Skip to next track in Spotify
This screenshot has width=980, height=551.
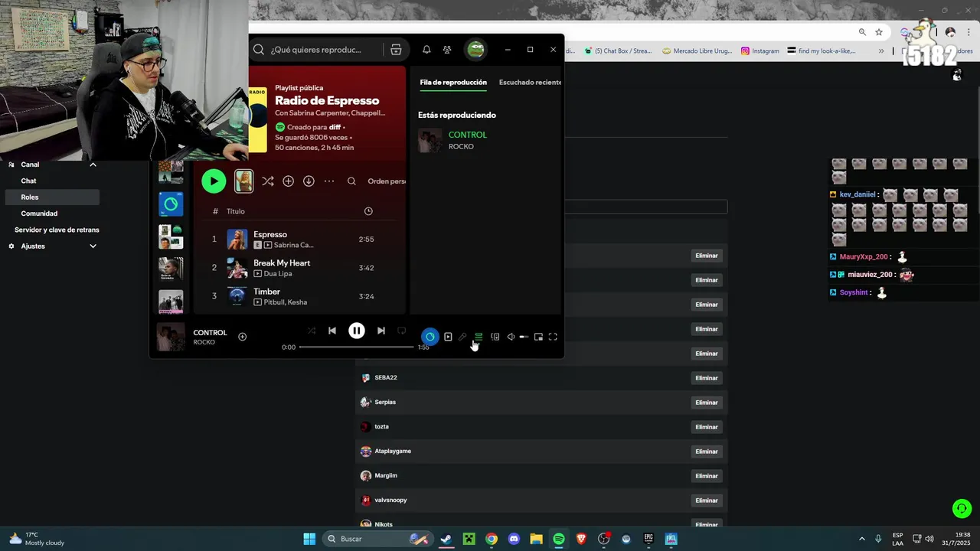tap(381, 331)
